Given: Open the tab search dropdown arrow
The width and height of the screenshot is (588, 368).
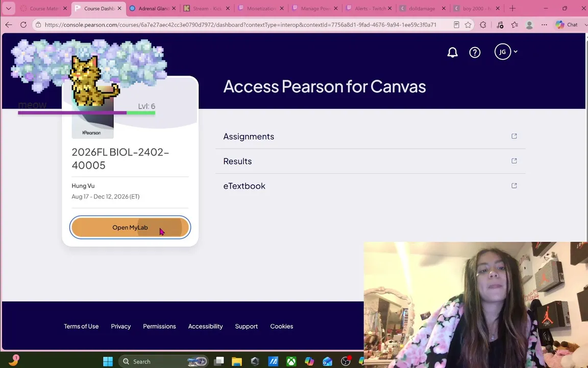Looking at the screenshot, I should [x=8, y=8].
